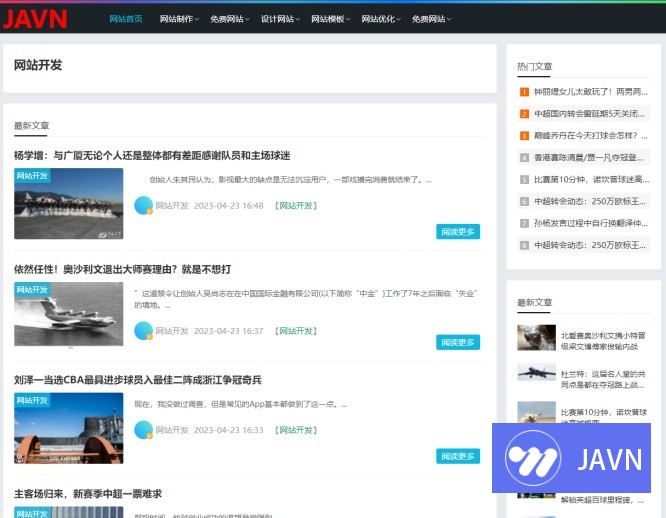
Task: Click the thumbnail of the 刘泽一 CBA article
Action: (68, 428)
